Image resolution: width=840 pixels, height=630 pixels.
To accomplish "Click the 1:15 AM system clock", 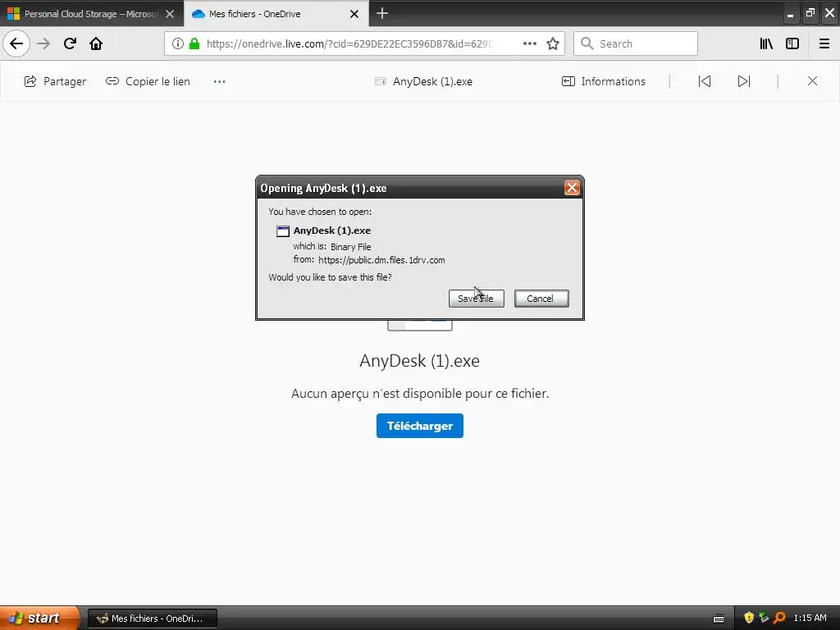I will pyautogui.click(x=810, y=618).
